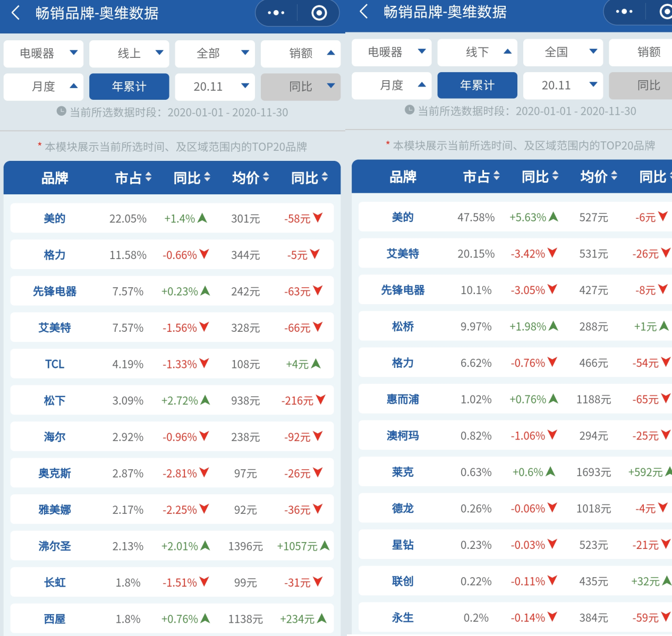Click the +1057元 price change value
The width and height of the screenshot is (672, 636).
[x=297, y=546]
